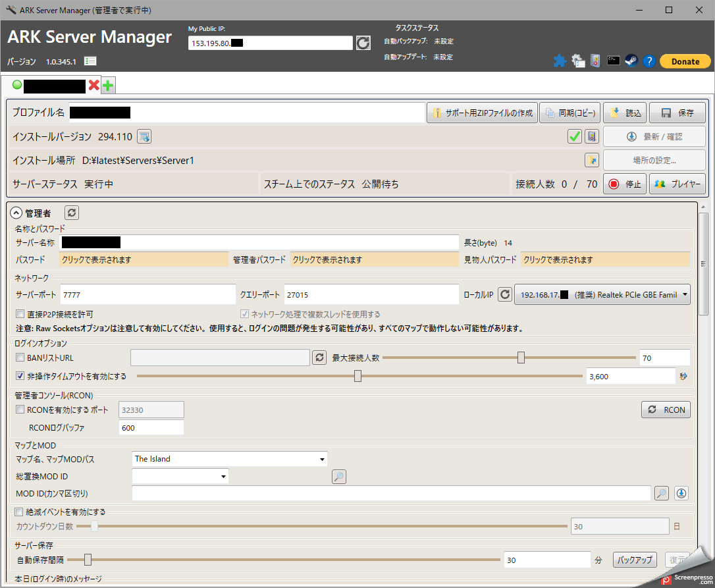Refresh the local IP list
The image size is (715, 588).
coord(505,294)
